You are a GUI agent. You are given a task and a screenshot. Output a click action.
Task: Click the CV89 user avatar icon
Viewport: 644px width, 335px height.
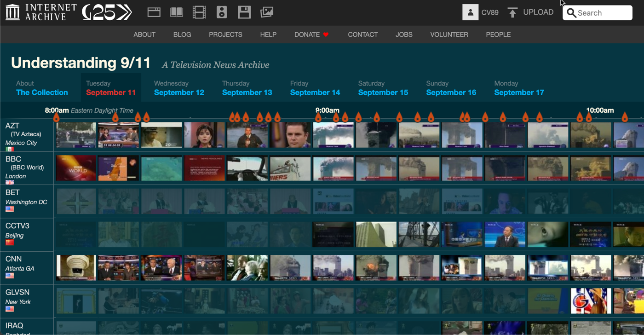tap(470, 12)
